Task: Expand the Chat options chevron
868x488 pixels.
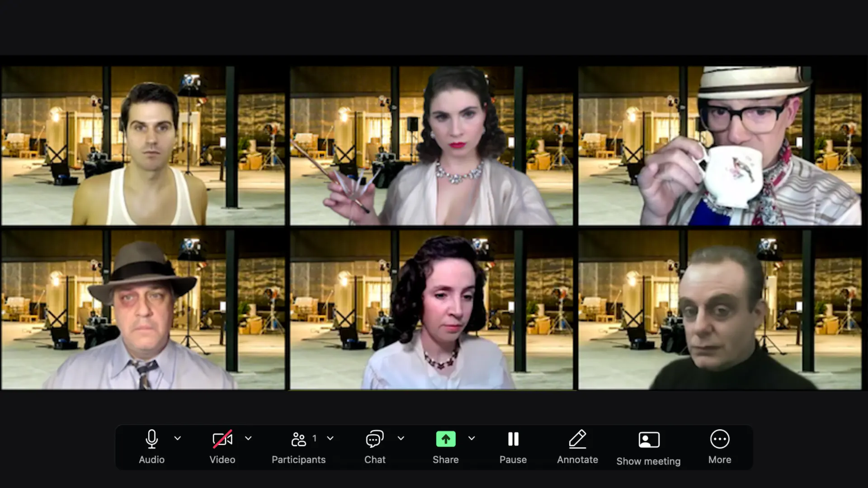Action: (x=401, y=438)
